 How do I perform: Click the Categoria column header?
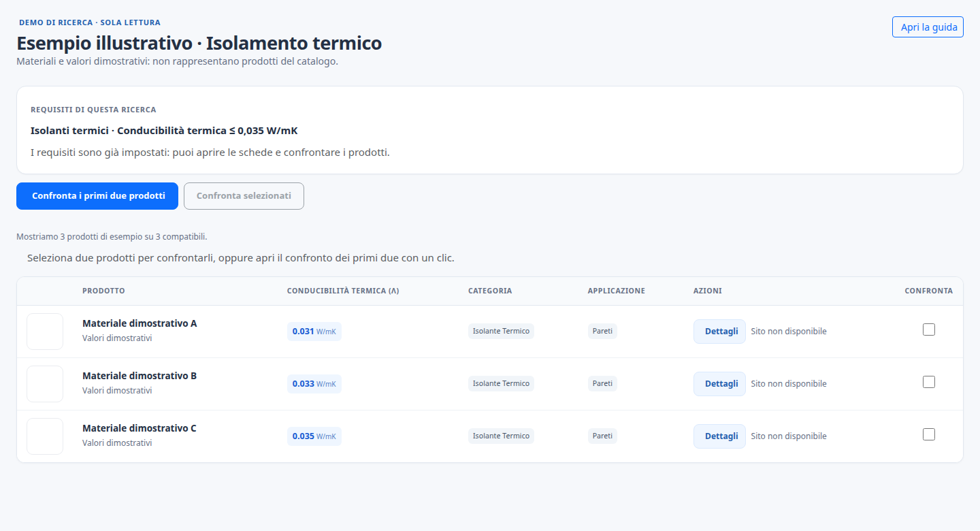(x=490, y=291)
